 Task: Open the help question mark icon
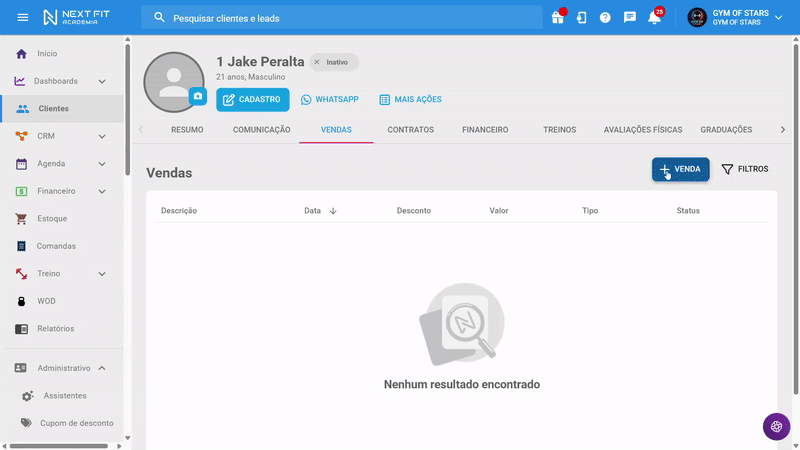[x=605, y=17]
